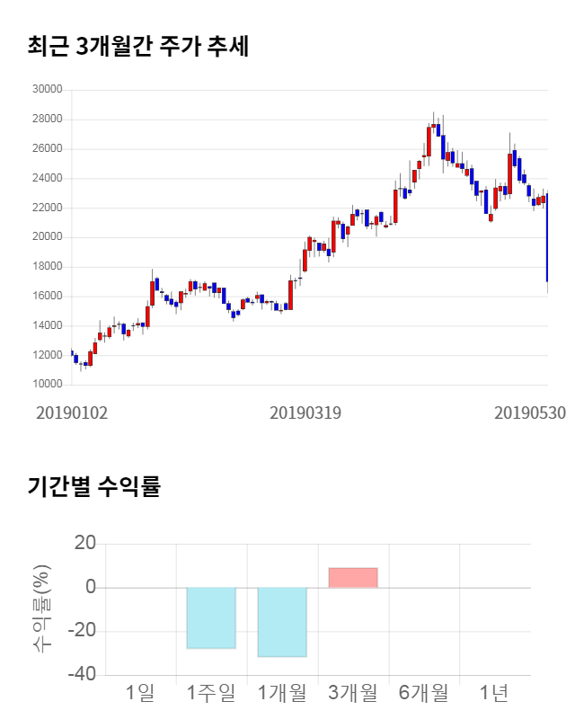Viewport: 575px width, 728px height.
Task: Click the 10000 price axis label
Action: (47, 385)
